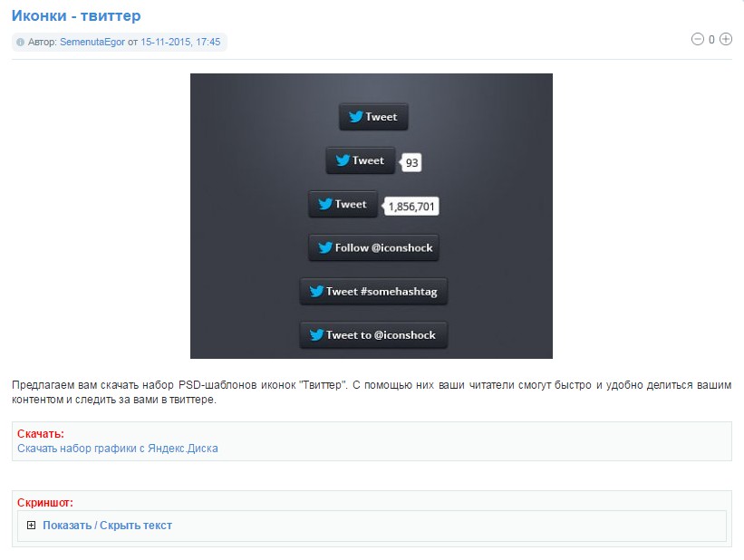This screenshot has height=560, width=744.
Task: Expand the screenshot spoiler plus box
Action: click(32, 525)
